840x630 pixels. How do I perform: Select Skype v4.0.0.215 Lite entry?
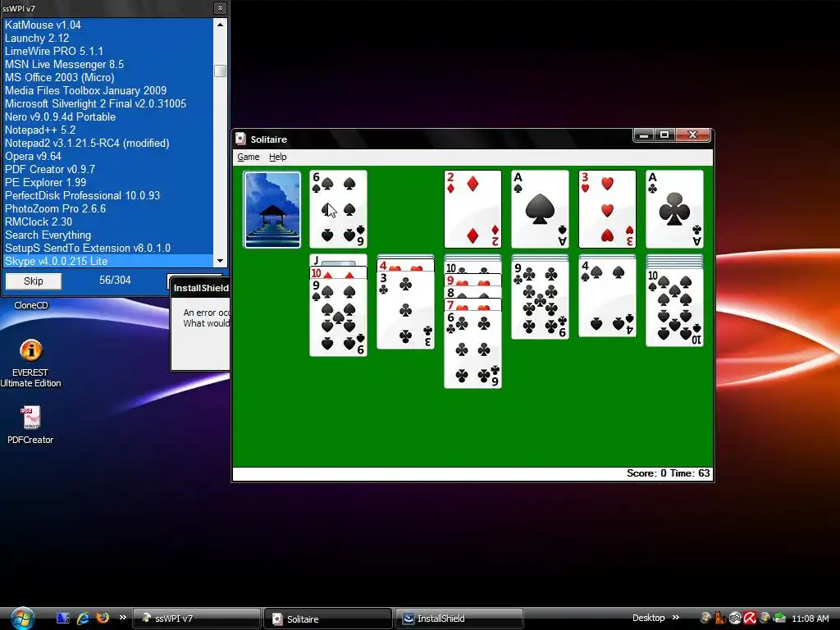pyautogui.click(x=108, y=261)
